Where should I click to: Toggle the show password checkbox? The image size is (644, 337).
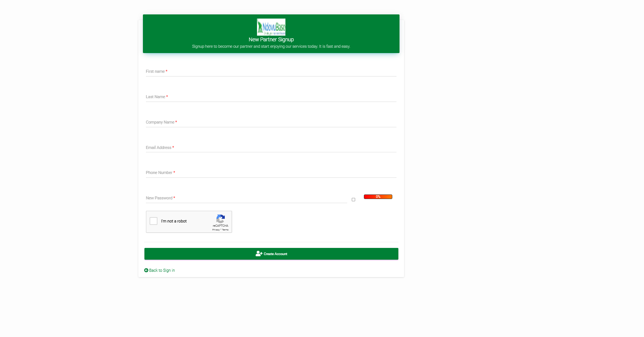pyautogui.click(x=353, y=199)
